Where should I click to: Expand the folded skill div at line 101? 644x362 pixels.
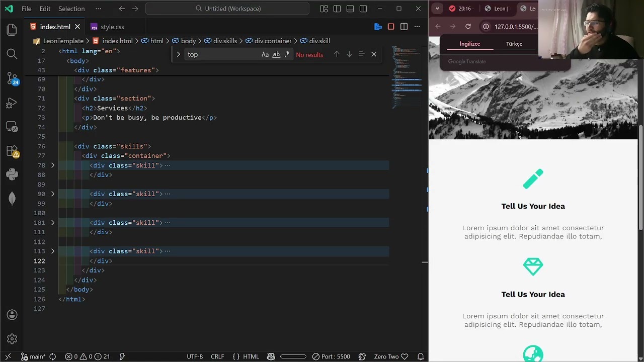tap(52, 223)
